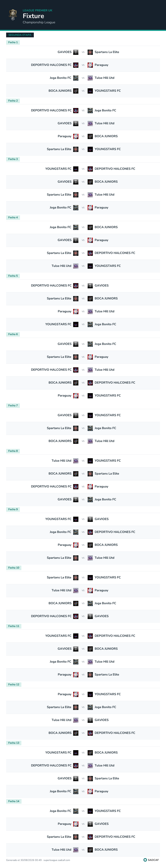
Task: Select the SEGUNDA ETAPA stage tab
Action: (20, 35)
